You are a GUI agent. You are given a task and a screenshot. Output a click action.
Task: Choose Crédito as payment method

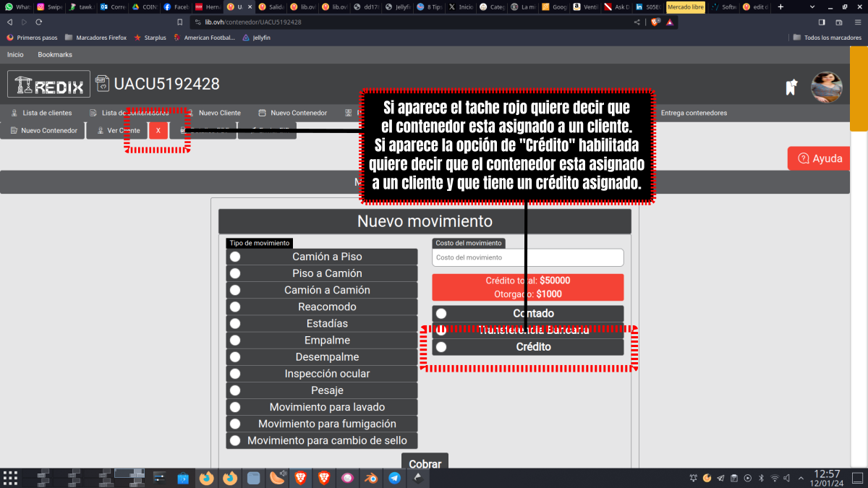point(441,347)
